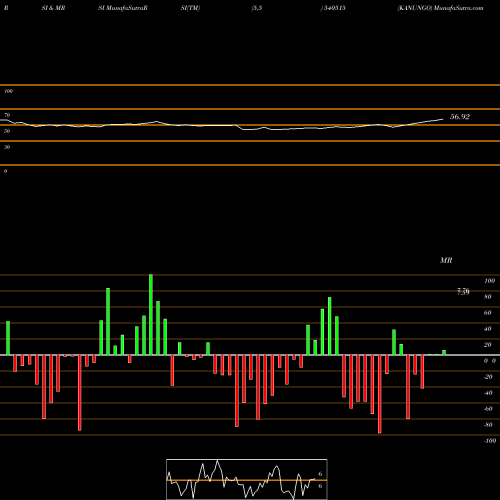Open the mini oscillator chart thumbnail
Screen dimensions: 500x500
[247, 479]
